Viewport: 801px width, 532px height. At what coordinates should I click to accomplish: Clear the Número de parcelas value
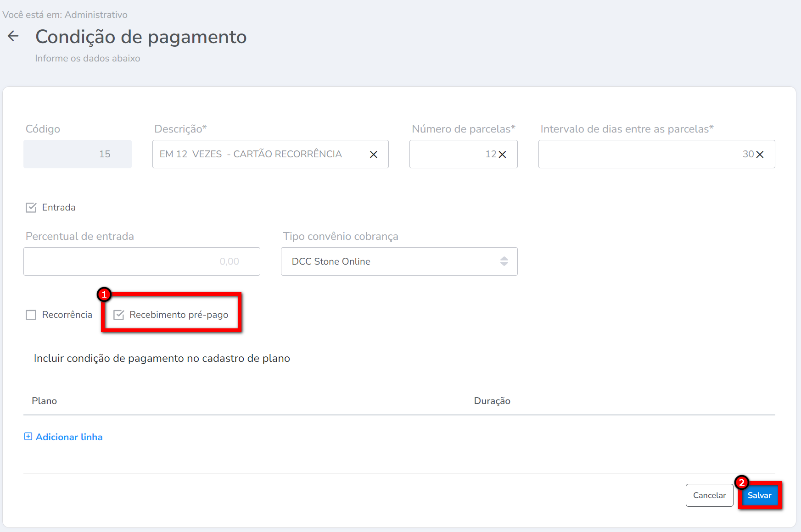click(503, 155)
